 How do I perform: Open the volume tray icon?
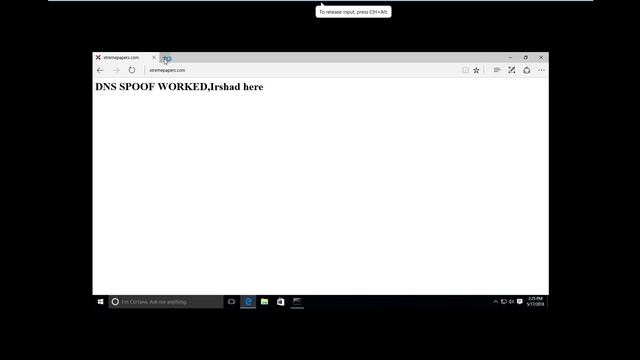(511, 302)
